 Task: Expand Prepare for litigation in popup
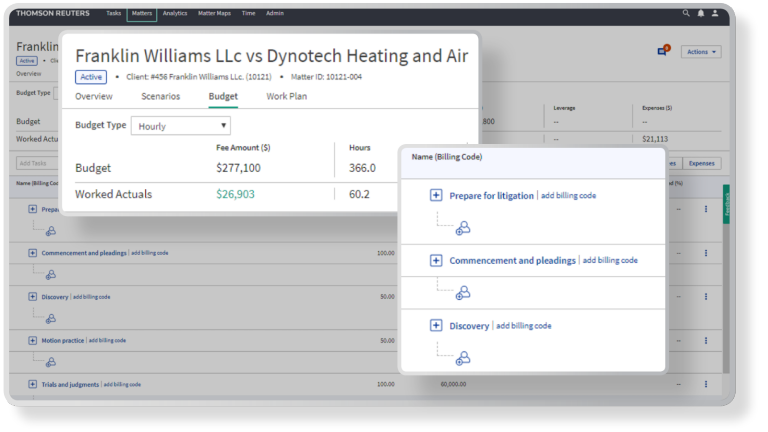click(436, 196)
